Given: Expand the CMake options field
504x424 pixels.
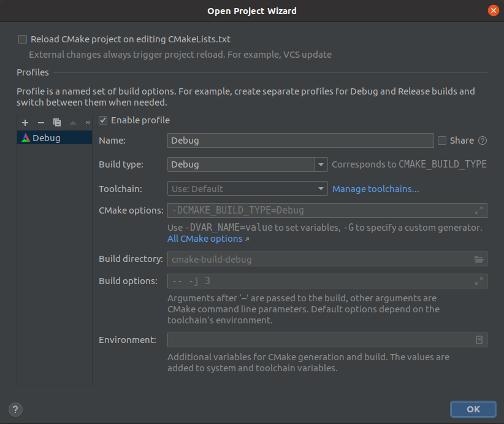Looking at the screenshot, I should pyautogui.click(x=479, y=210).
